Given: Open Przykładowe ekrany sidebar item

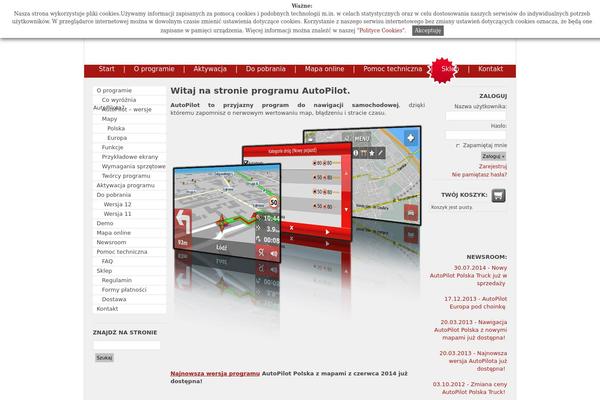Looking at the screenshot, I should tap(130, 157).
